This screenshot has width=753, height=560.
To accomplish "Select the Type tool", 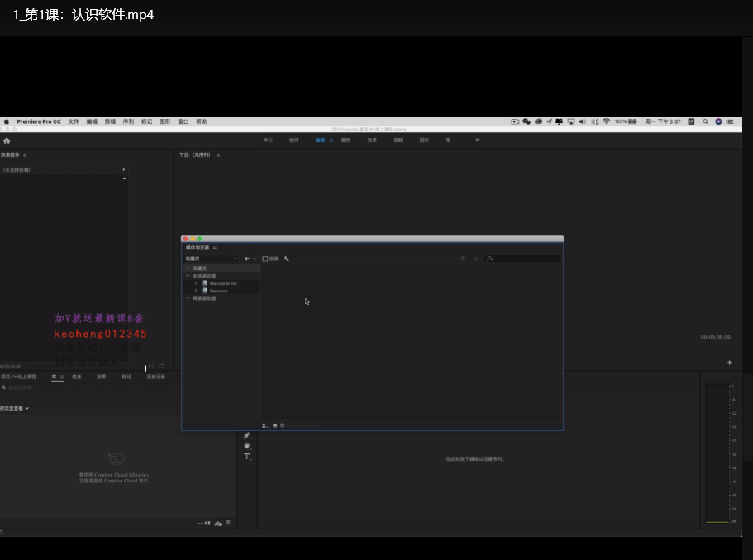I will click(247, 457).
